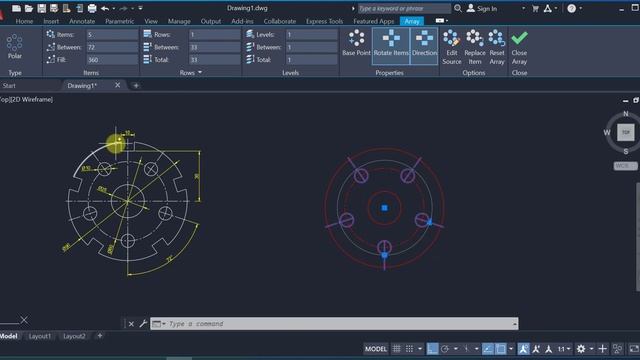Switch to the Annotate ribbon tab
Image resolution: width=640 pixels, height=360 pixels.
click(x=82, y=21)
